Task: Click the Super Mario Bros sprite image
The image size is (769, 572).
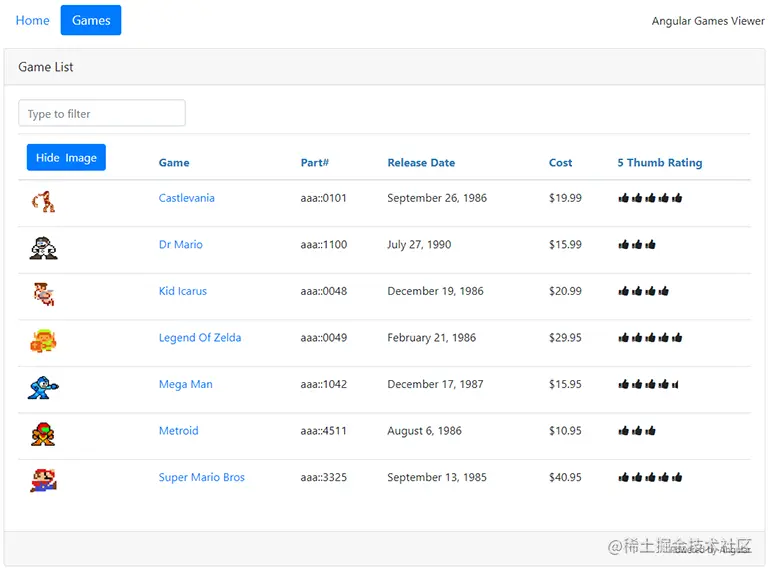Action: [44, 481]
